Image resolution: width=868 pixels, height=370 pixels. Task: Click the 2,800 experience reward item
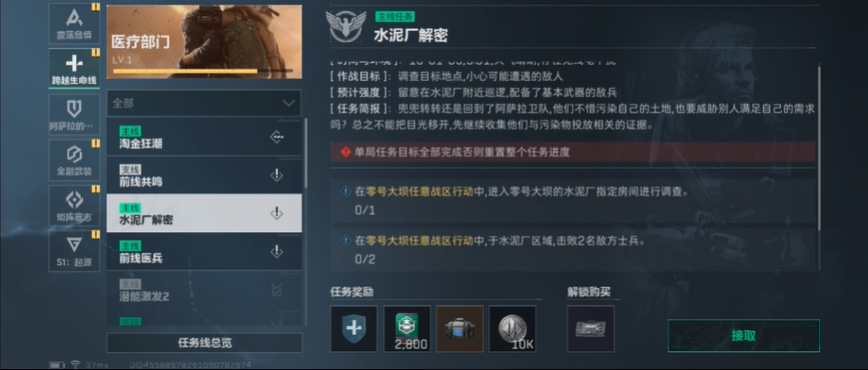pos(407,328)
